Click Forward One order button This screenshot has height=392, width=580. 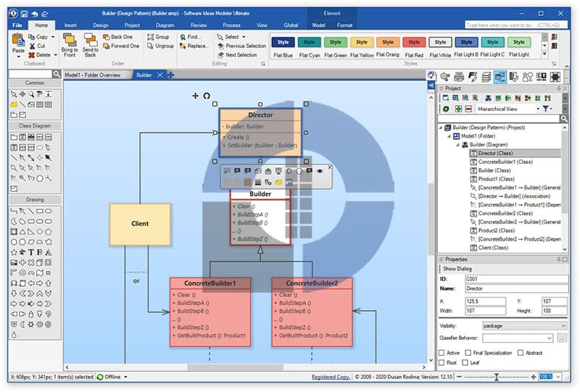point(121,46)
